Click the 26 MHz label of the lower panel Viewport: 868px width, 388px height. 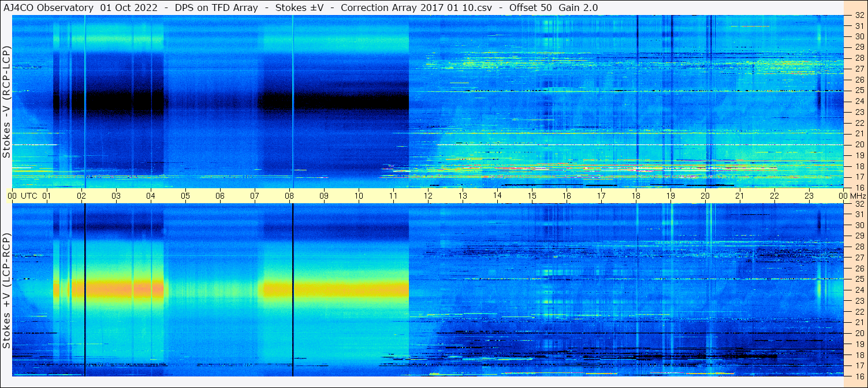(x=859, y=268)
